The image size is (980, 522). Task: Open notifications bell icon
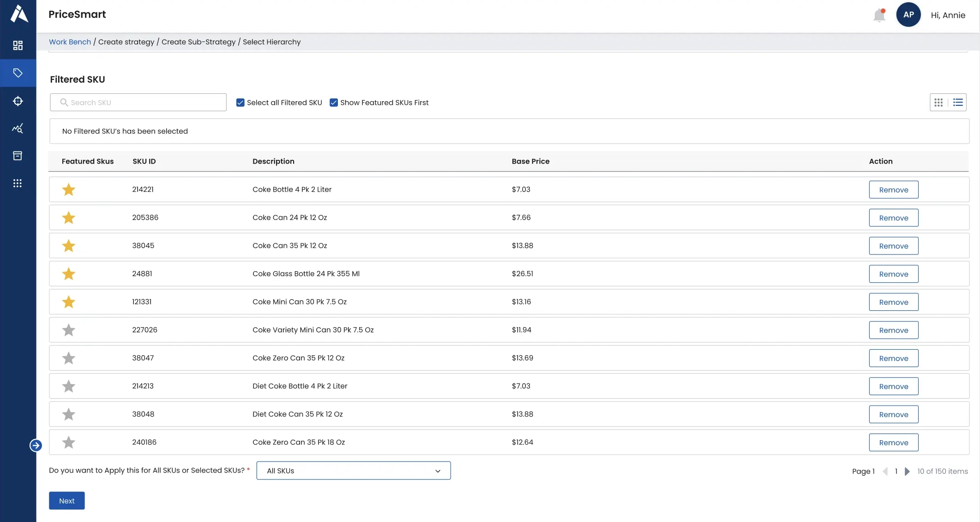[879, 15]
